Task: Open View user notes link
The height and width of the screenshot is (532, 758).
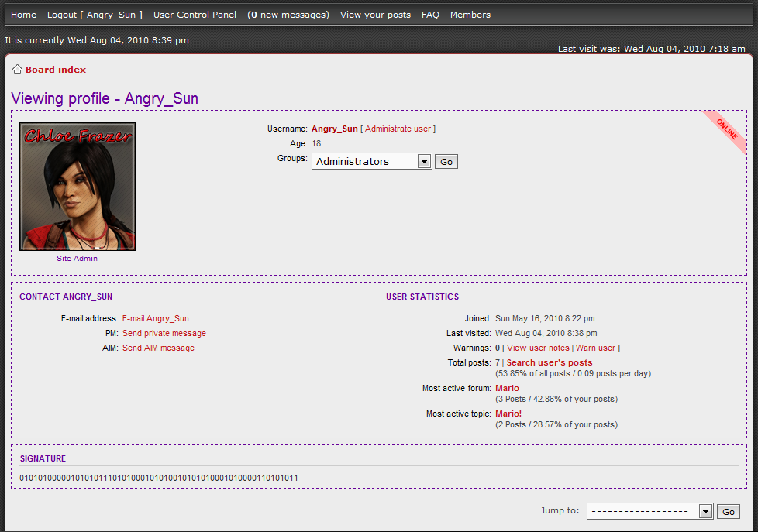Action: coord(538,348)
